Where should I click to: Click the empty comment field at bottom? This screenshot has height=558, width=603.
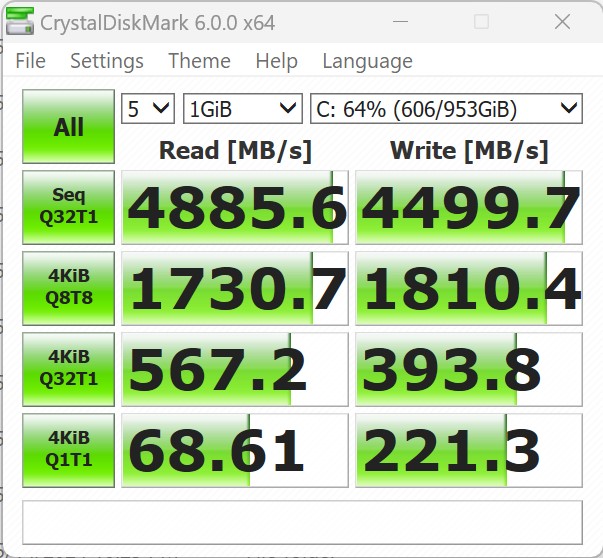pos(302,522)
